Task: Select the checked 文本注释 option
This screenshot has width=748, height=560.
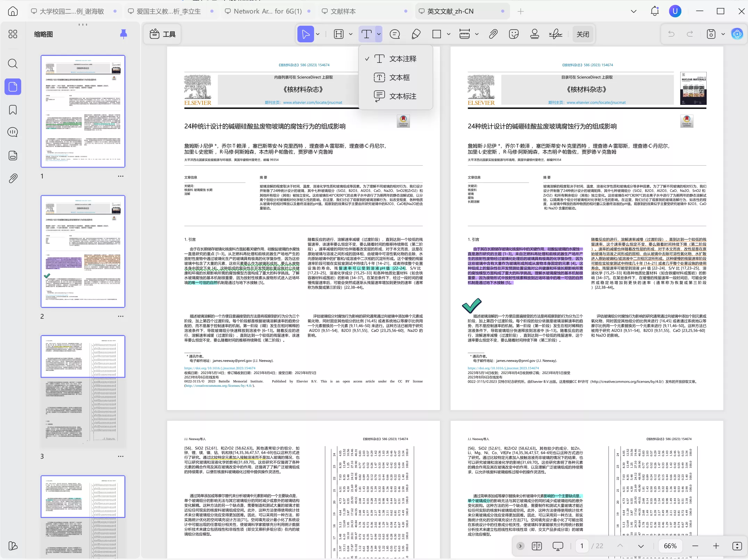Action: (402, 59)
